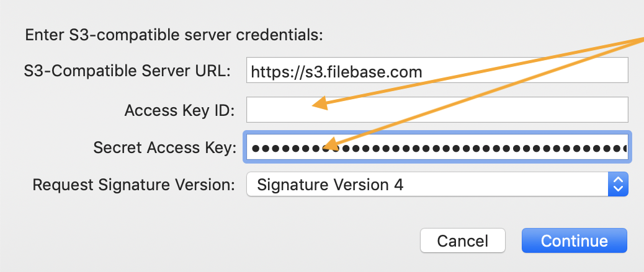Cancel the credentials dialog

click(x=462, y=240)
